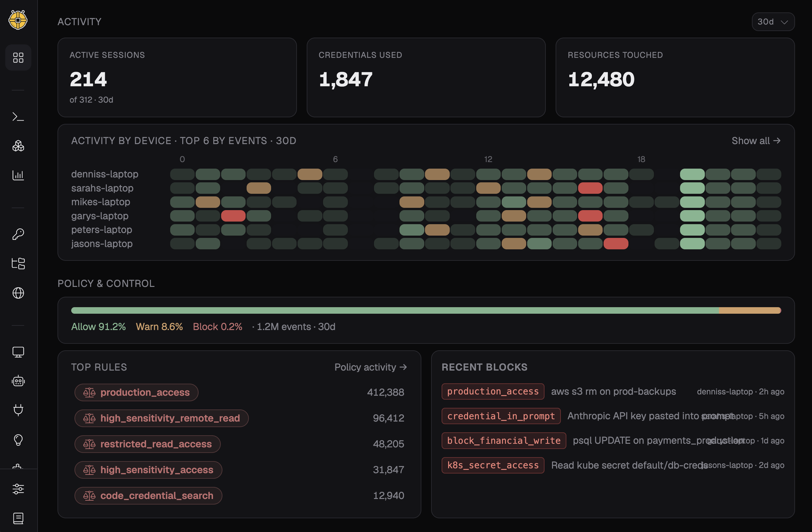Select peters-laptop row label
Viewport: 812px width, 532px height.
click(x=102, y=230)
